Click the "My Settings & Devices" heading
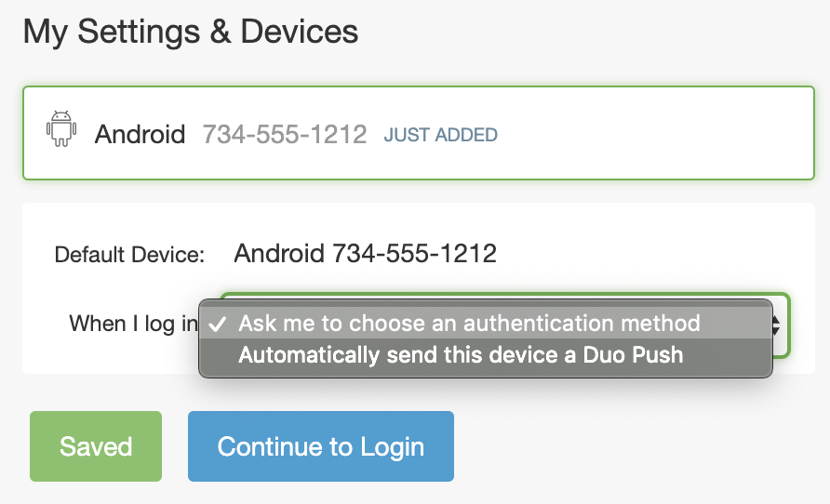830x504 pixels. coord(191,31)
